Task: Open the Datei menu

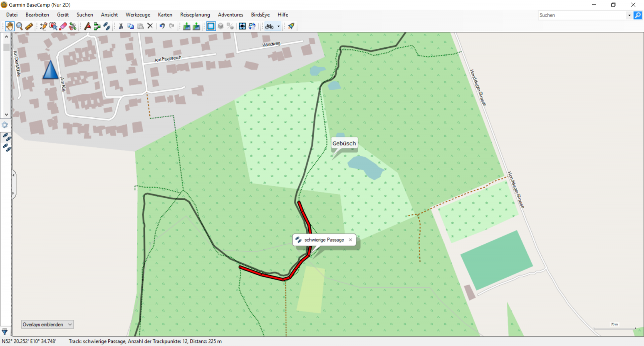Action: coord(12,15)
